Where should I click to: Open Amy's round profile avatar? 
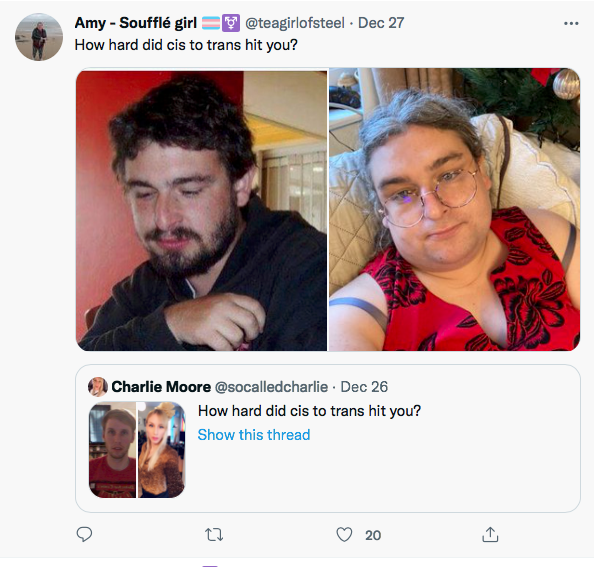pos(39,37)
